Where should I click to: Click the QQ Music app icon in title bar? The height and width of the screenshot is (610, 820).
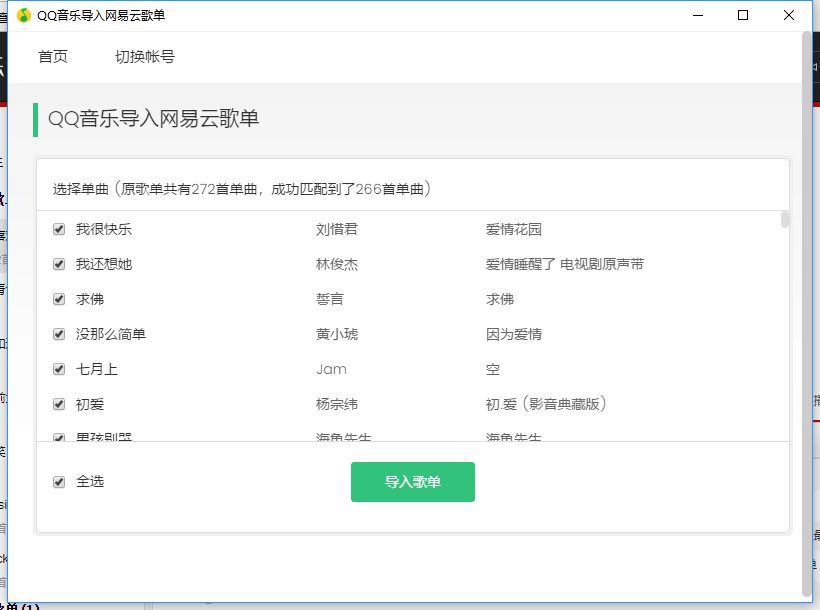click(x=24, y=15)
